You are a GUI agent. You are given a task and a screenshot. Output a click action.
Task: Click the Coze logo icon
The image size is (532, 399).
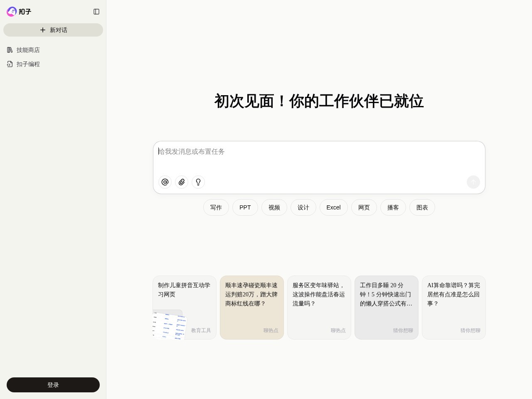tap(12, 12)
